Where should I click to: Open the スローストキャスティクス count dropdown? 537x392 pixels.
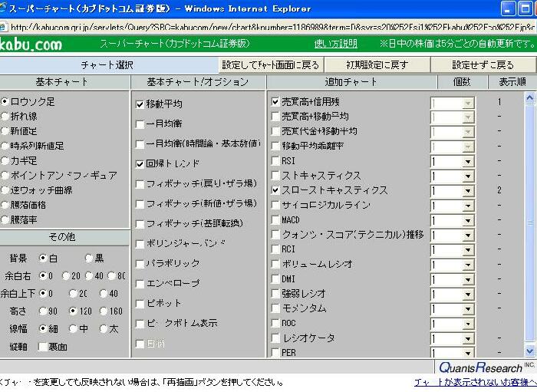pyautogui.click(x=468, y=191)
